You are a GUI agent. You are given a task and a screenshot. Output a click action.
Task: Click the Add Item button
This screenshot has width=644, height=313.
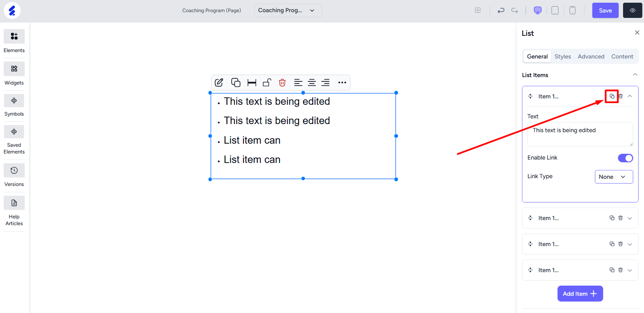(x=580, y=294)
